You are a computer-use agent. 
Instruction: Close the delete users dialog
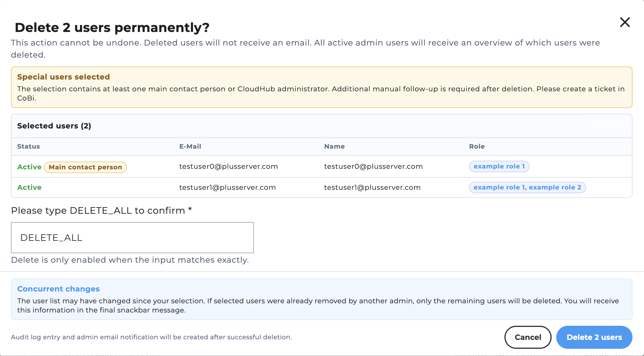click(625, 22)
